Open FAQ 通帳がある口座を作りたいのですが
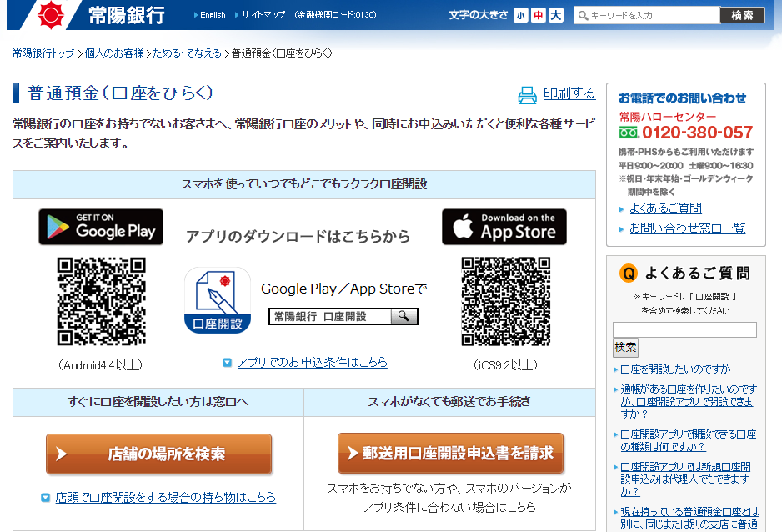The height and width of the screenshot is (532, 782). (x=689, y=401)
